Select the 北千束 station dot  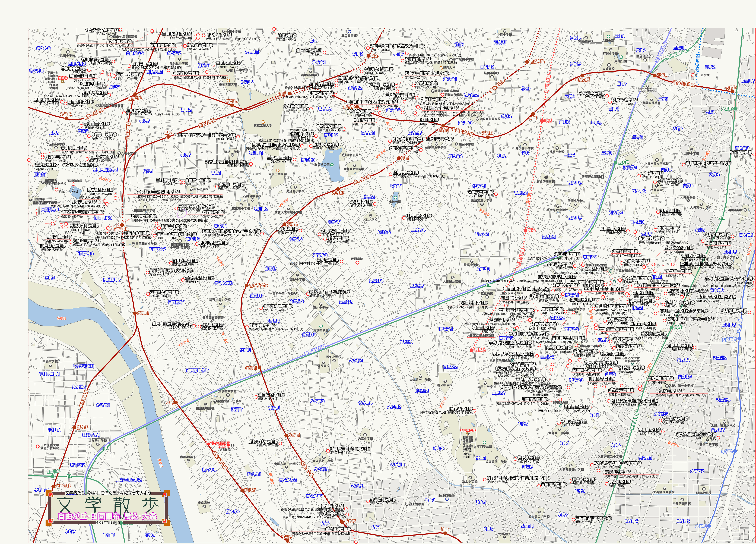pyautogui.click(x=357, y=107)
